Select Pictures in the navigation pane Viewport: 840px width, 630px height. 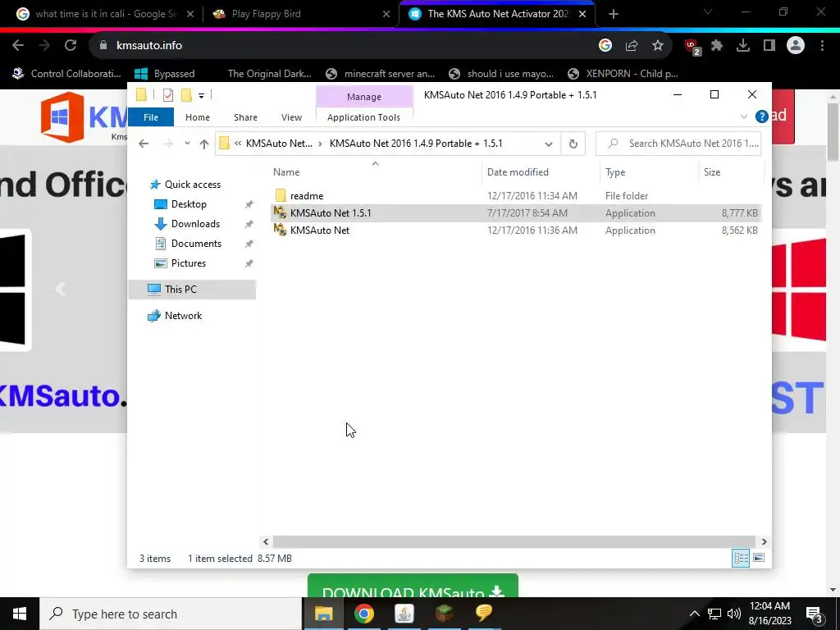pos(188,263)
